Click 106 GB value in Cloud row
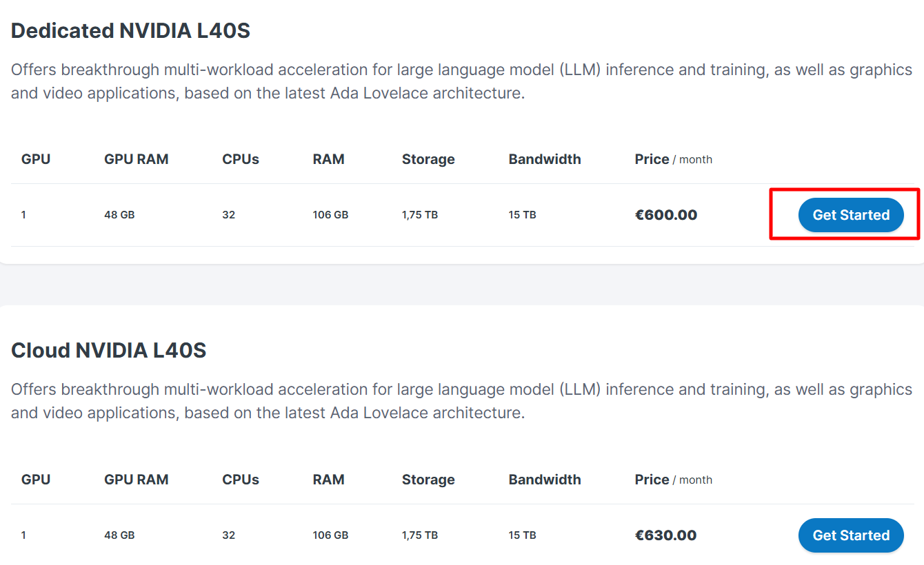This screenshot has height=565, width=924. pos(330,535)
